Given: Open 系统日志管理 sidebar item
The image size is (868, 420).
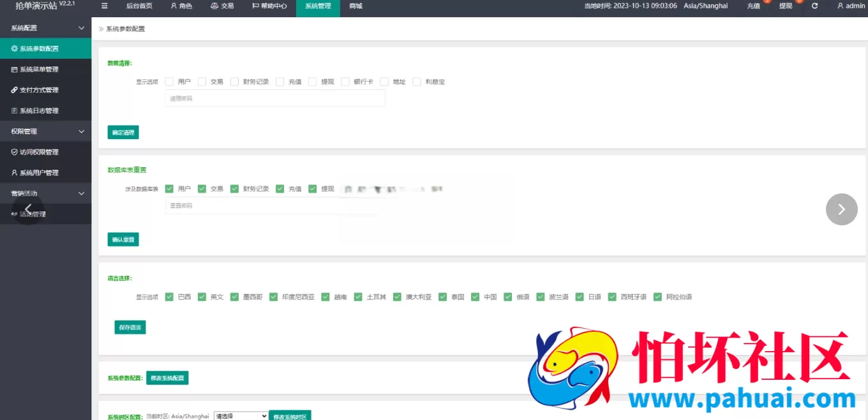Looking at the screenshot, I should tap(39, 111).
